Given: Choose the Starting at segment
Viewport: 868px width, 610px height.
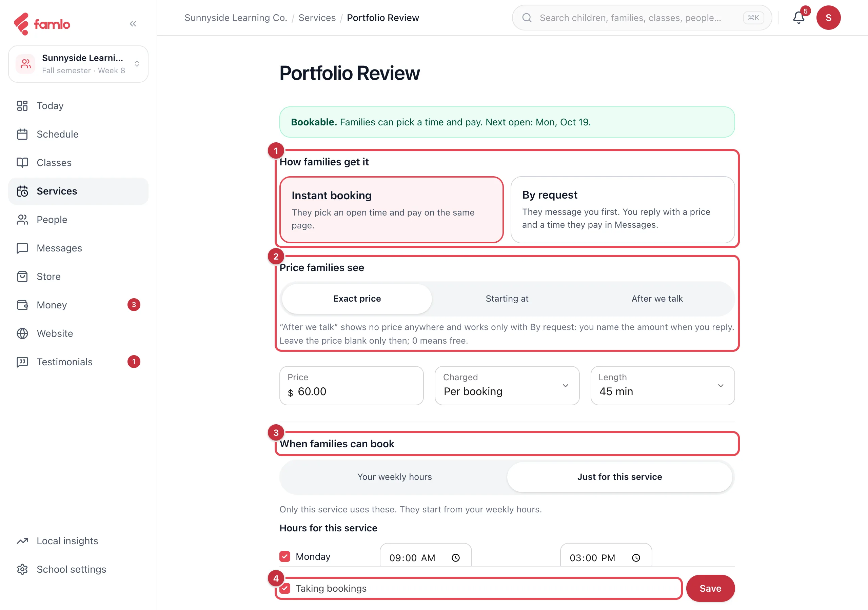Looking at the screenshot, I should (507, 299).
